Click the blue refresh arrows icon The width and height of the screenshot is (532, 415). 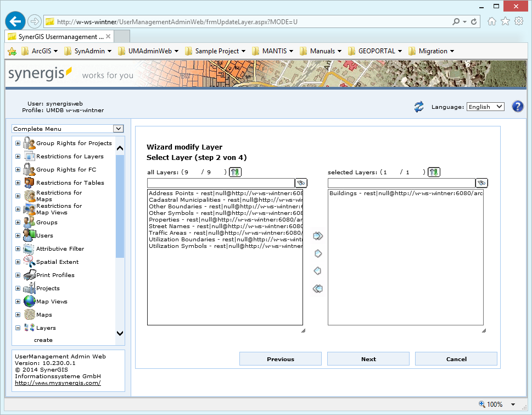tap(419, 107)
